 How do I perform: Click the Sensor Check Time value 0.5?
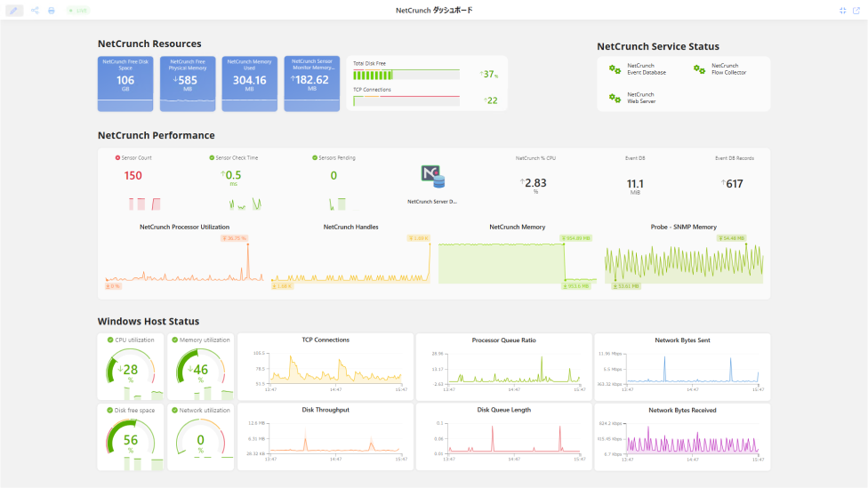[231, 175]
